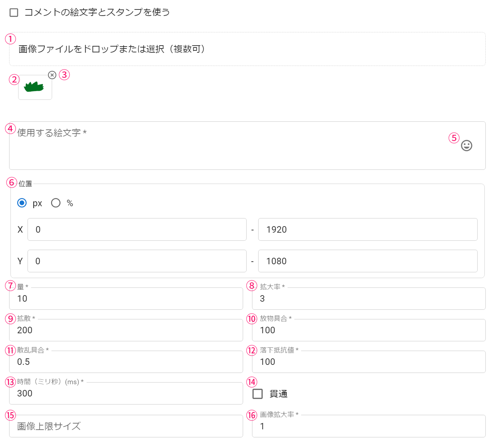
Task: Click the X minimum position field
Action: (x=137, y=229)
